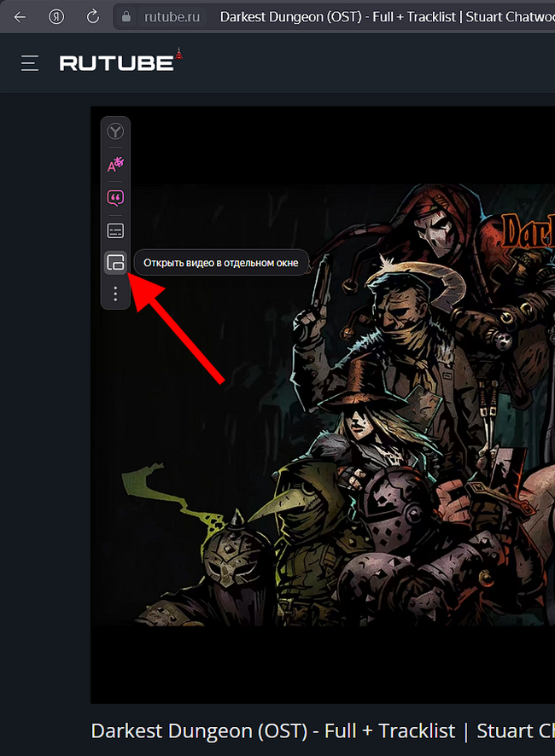Click the 'Открыть видео в отдельном окне' tooltip
Viewport: 555px width, 756px height.
point(221,263)
